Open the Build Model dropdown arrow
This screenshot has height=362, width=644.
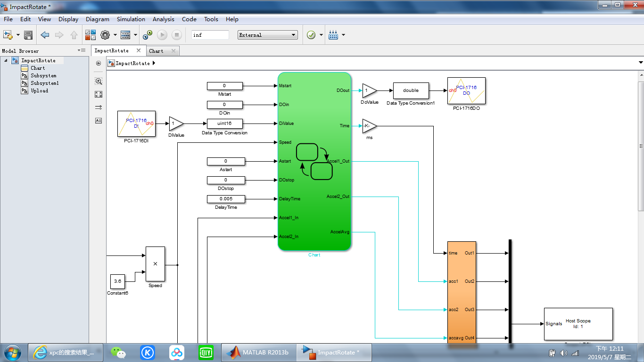coord(343,35)
